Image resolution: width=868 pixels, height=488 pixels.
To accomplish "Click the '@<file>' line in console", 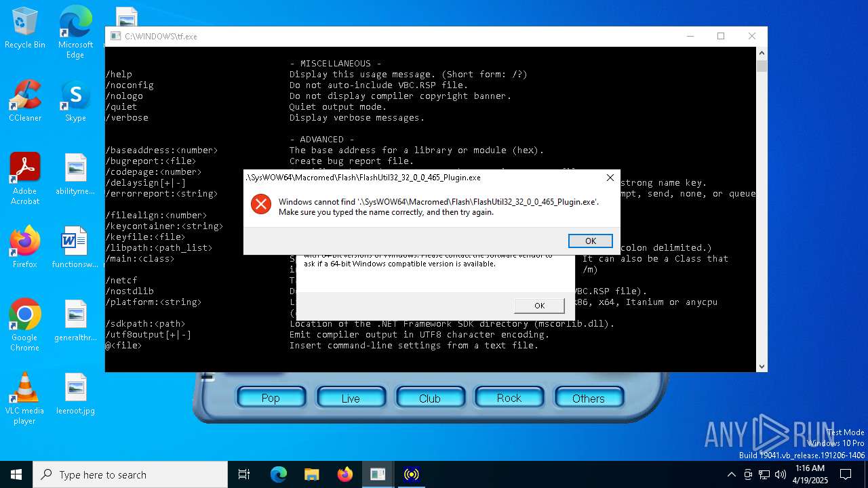I will [123, 345].
